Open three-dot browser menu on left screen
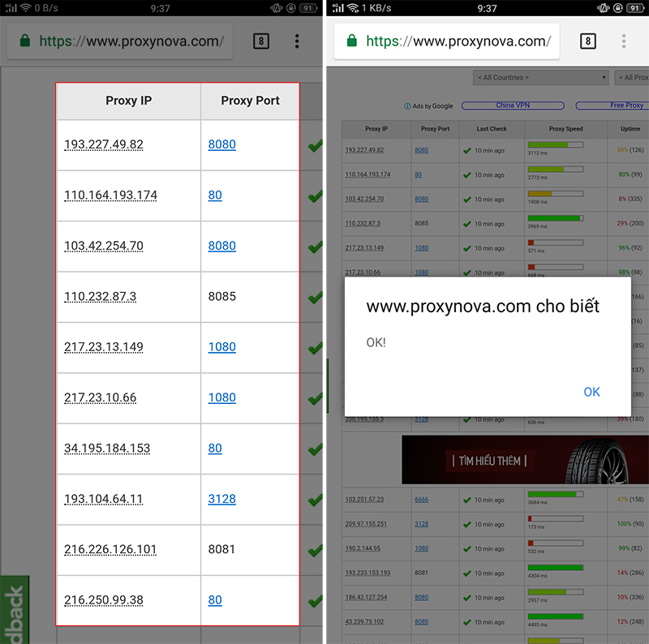The image size is (649, 644). click(297, 41)
